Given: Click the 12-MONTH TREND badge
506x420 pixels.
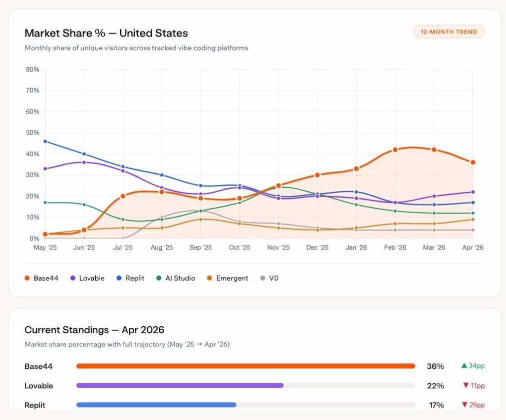Looking at the screenshot, I should click(x=448, y=32).
